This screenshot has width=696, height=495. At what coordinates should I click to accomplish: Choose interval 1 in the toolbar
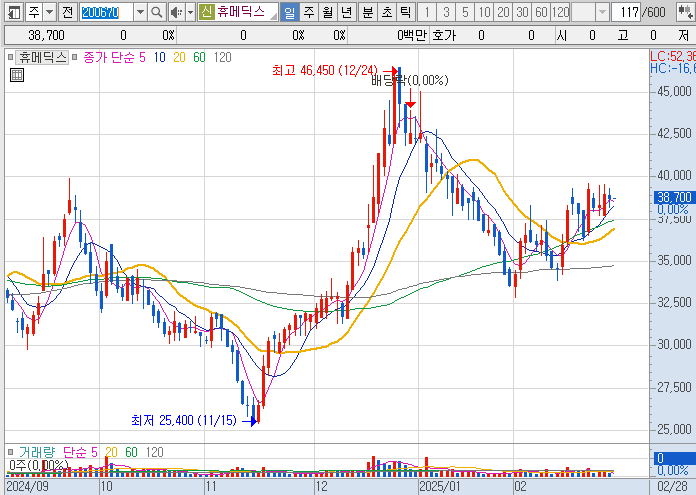427,12
